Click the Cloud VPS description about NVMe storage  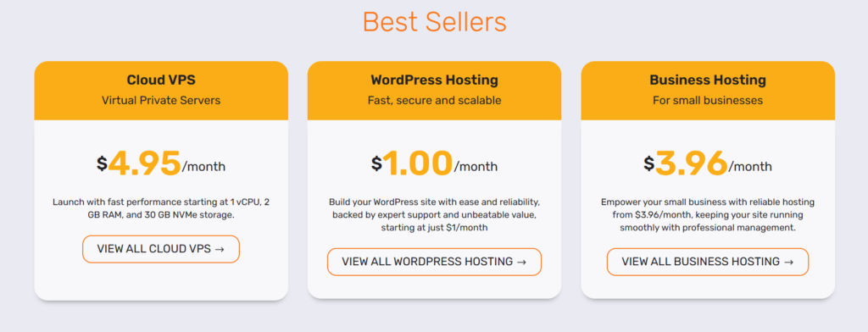coord(161,208)
